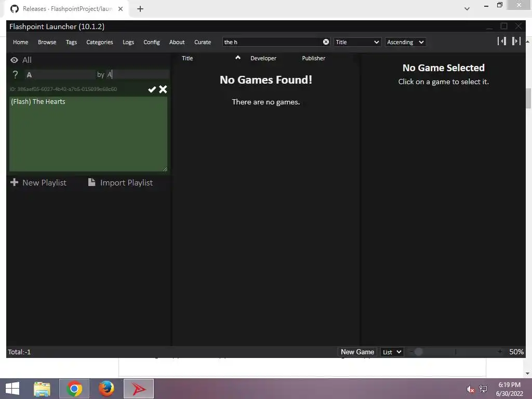Sort by the Developer column header
The height and width of the screenshot is (399, 532).
[263, 58]
